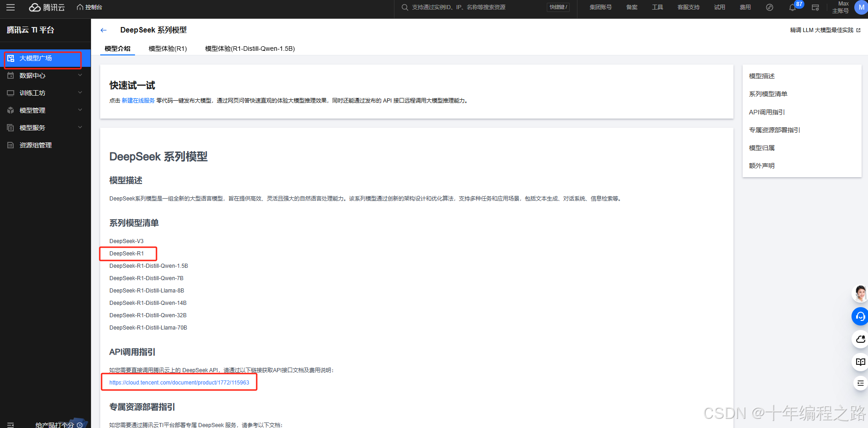Image resolution: width=868 pixels, height=428 pixels.
Task: Click the blue headset support button
Action: coord(860,316)
